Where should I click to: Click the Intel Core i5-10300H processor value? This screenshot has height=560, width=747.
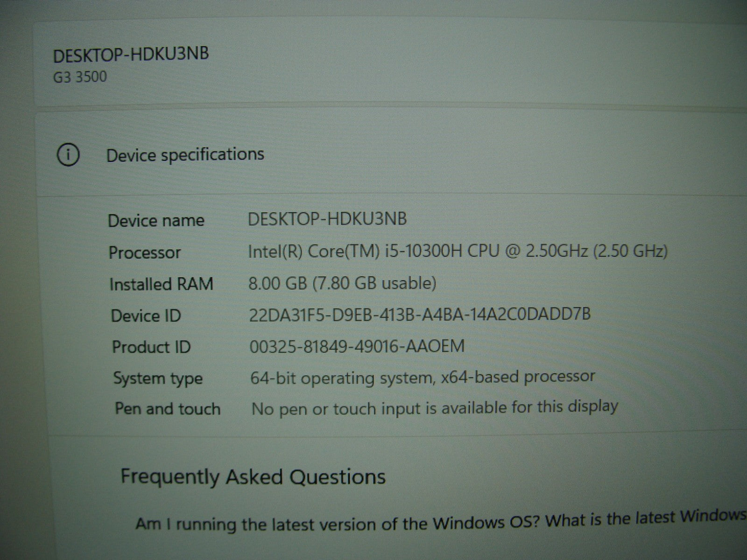coord(458,252)
